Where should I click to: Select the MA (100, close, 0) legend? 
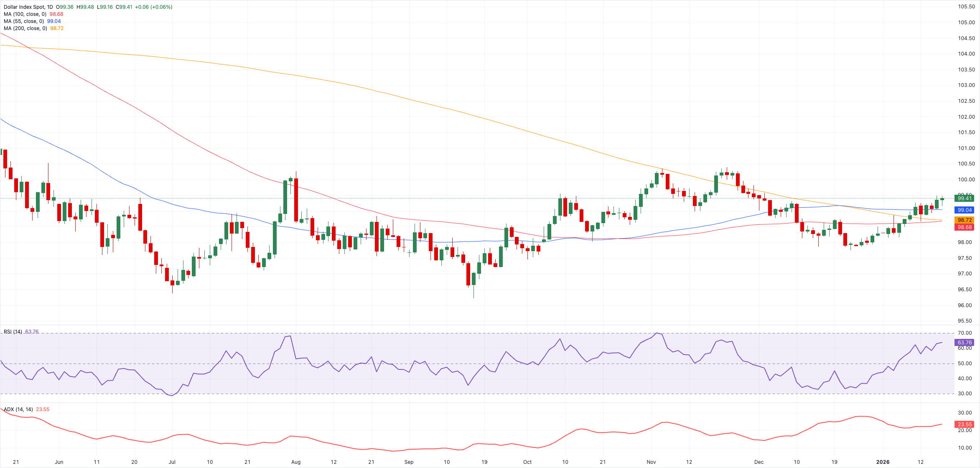tap(25, 14)
